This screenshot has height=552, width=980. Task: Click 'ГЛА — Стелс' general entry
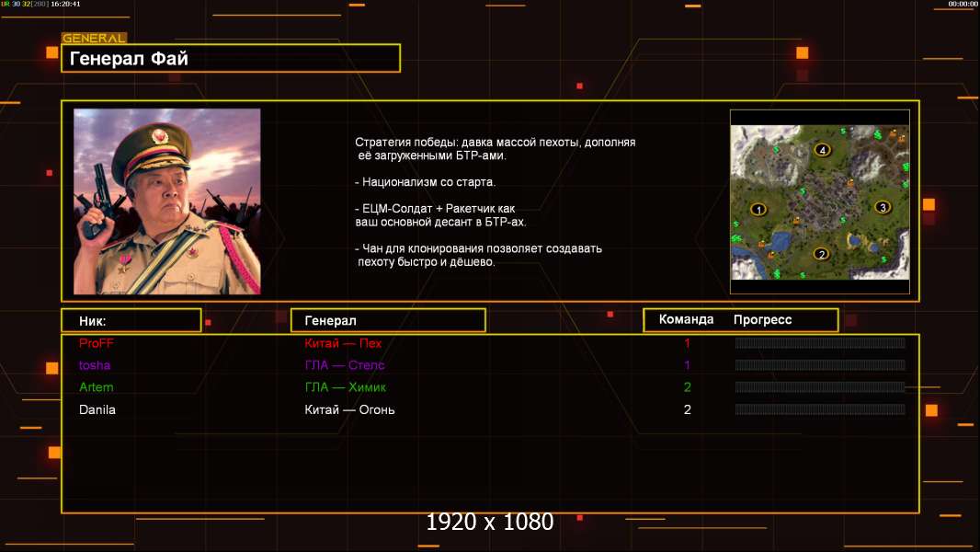pos(345,365)
